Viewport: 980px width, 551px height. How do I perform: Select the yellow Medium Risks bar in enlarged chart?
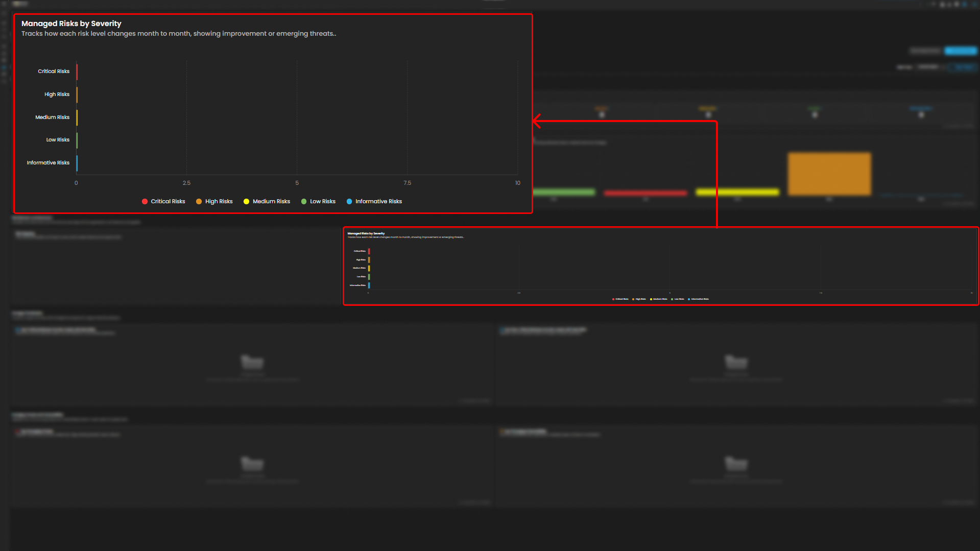(x=77, y=117)
